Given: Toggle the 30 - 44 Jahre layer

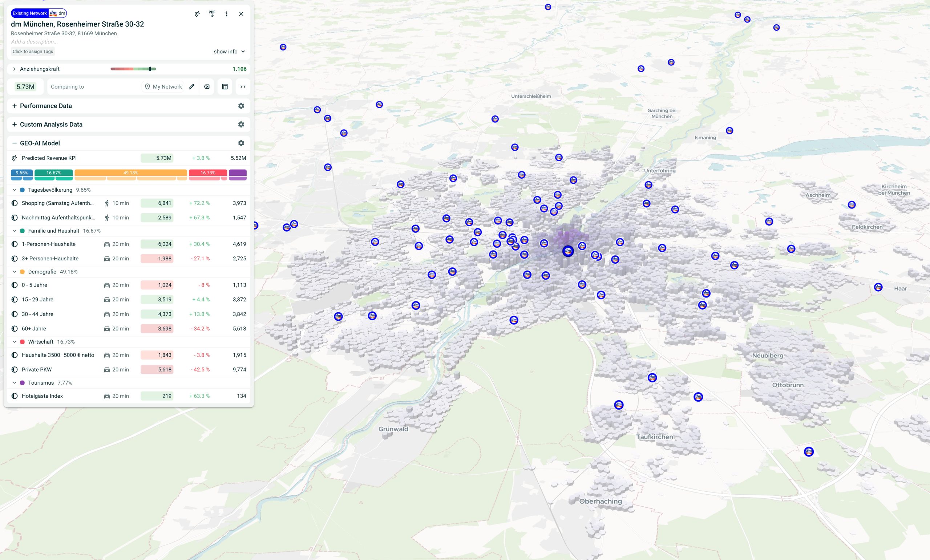Looking at the screenshot, I should (x=14, y=315).
